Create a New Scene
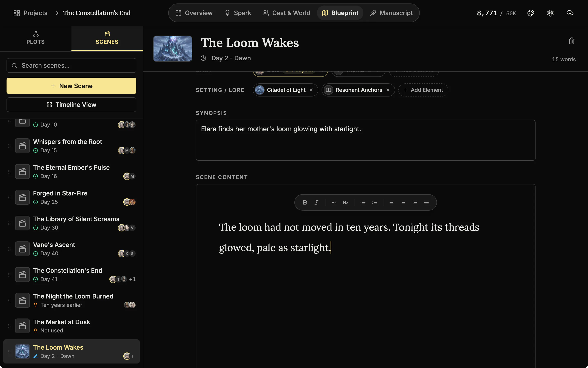The height and width of the screenshot is (368, 588). [71, 86]
